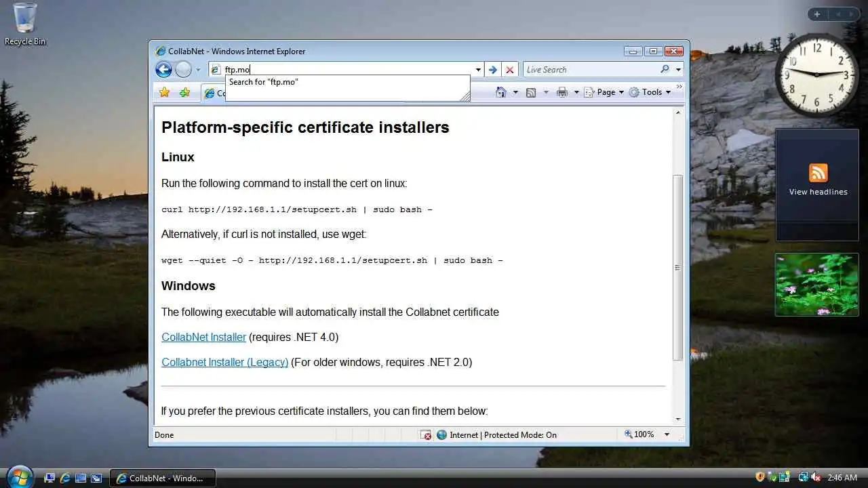Viewport: 868px width, 488px height.
Task: Open the CollabNet Installer link
Action: (203, 337)
